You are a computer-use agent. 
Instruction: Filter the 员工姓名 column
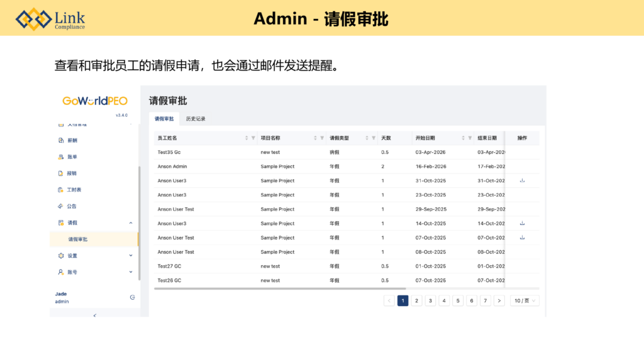pos(253,138)
